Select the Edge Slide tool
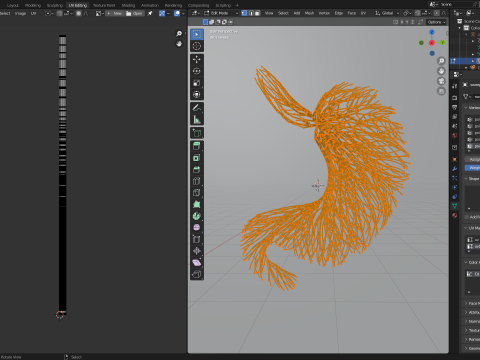 [x=197, y=239]
